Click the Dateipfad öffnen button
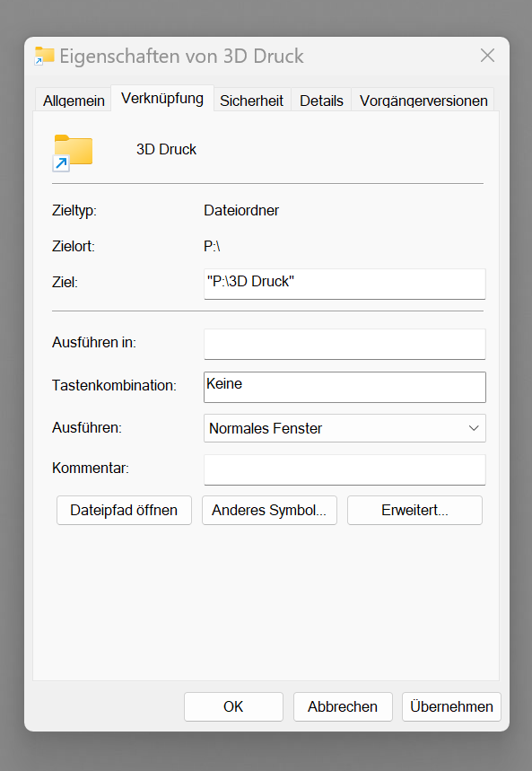The height and width of the screenshot is (771, 532). click(x=124, y=510)
